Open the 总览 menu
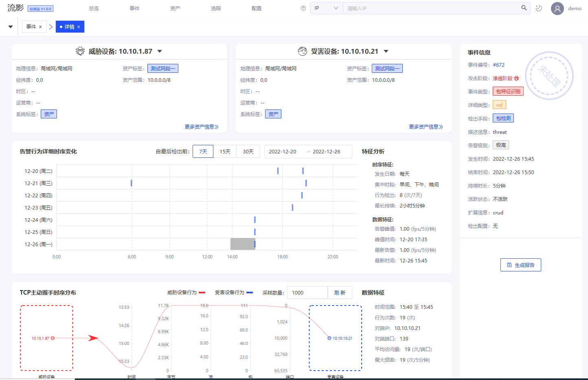Image resolution: width=588 pixels, height=380 pixels. tap(94, 8)
